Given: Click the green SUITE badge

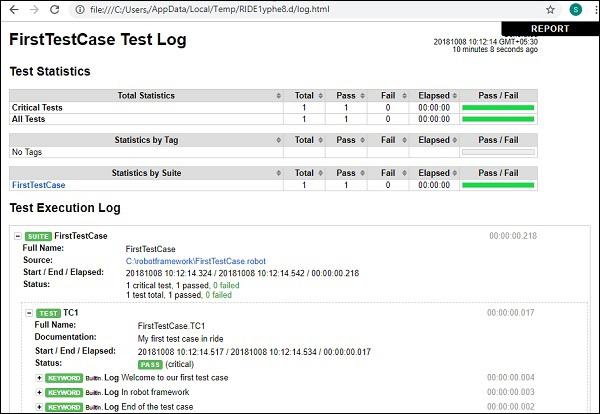Looking at the screenshot, I should [x=38, y=236].
